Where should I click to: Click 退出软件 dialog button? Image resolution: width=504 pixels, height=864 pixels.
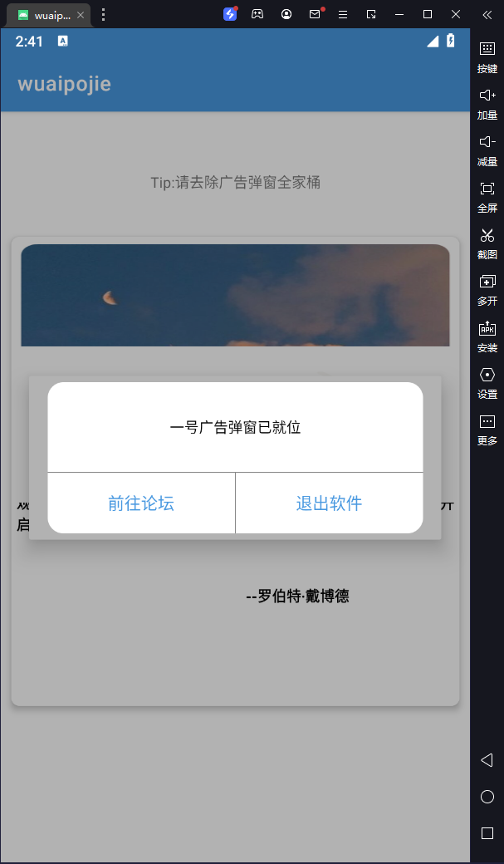point(330,503)
